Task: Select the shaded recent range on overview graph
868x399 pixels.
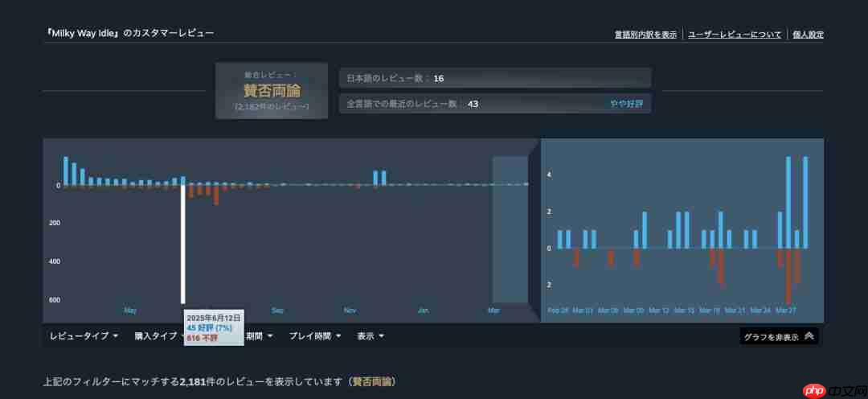Action: pyautogui.click(x=510, y=229)
